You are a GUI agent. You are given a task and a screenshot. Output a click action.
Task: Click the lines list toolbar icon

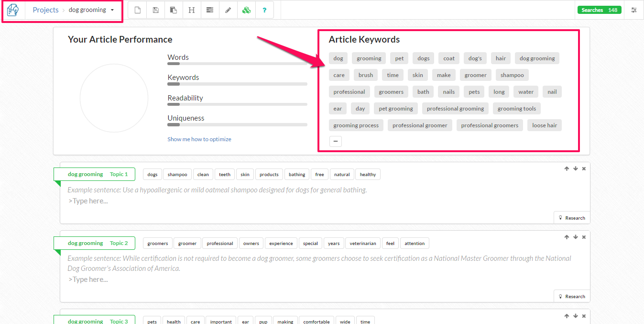tap(210, 10)
